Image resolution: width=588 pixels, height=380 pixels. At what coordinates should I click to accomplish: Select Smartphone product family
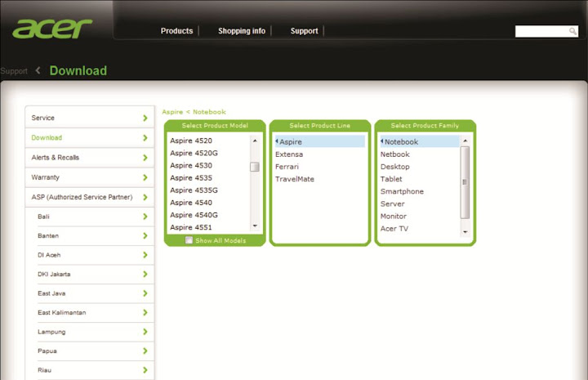402,191
